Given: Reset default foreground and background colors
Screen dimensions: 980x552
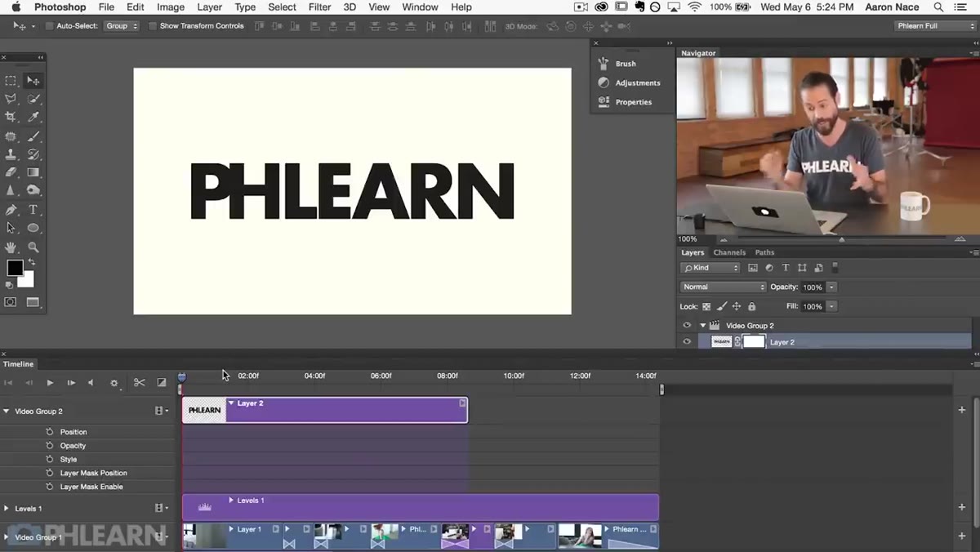Looking at the screenshot, I should coord(9,285).
